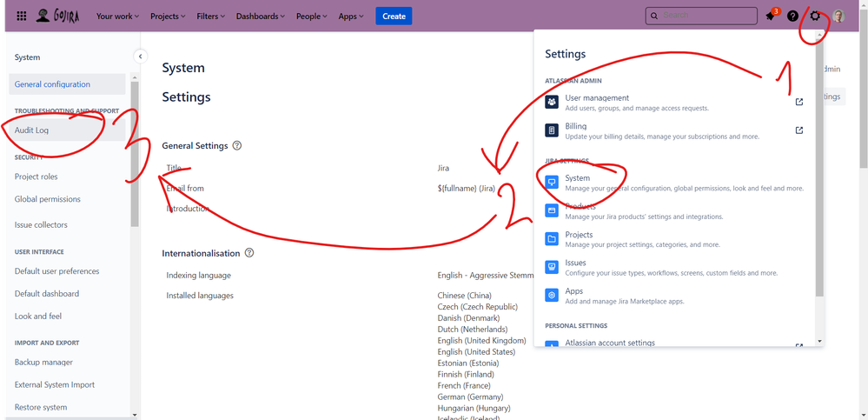
Task: Expand the Filters dropdown
Action: (211, 16)
